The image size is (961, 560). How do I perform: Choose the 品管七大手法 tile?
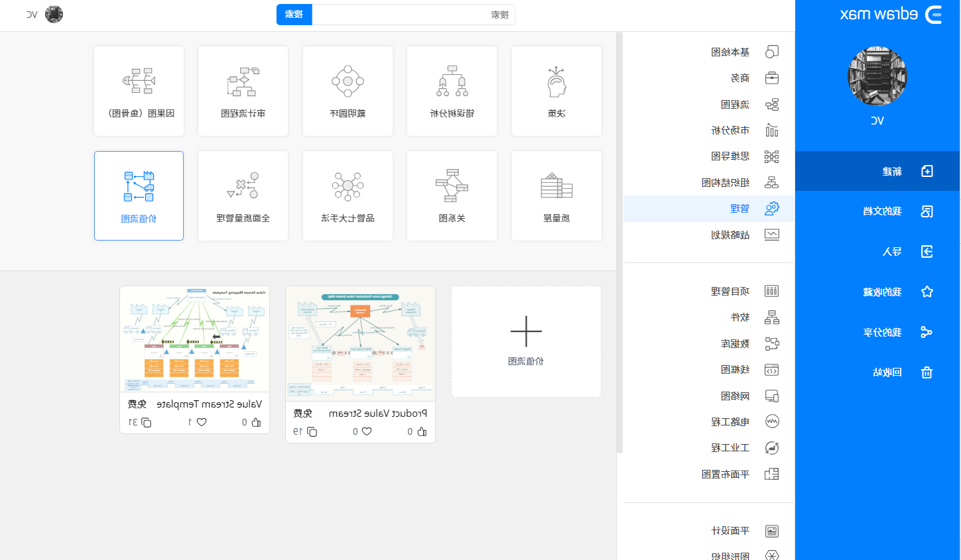(348, 196)
